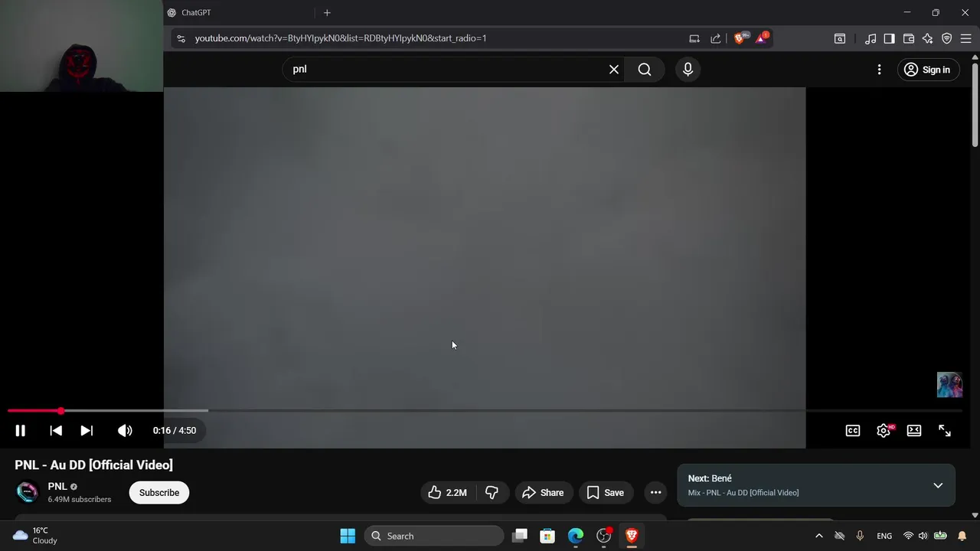This screenshot has width=980, height=551.
Task: Show hidden system tray icons
Action: coord(819,536)
